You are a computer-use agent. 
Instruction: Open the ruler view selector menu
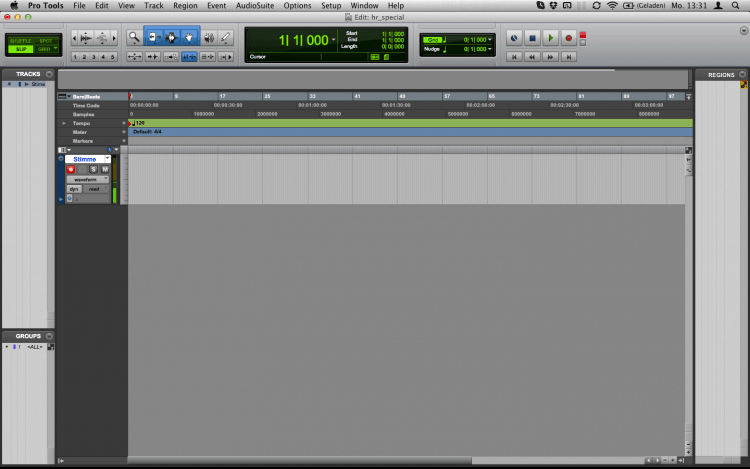[x=64, y=97]
